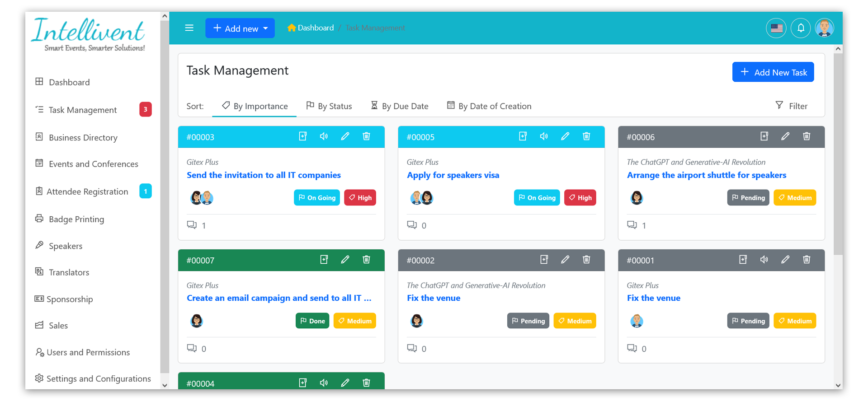The image size is (868, 401).
Task: Open Sales in the sidebar
Action: (x=52, y=326)
